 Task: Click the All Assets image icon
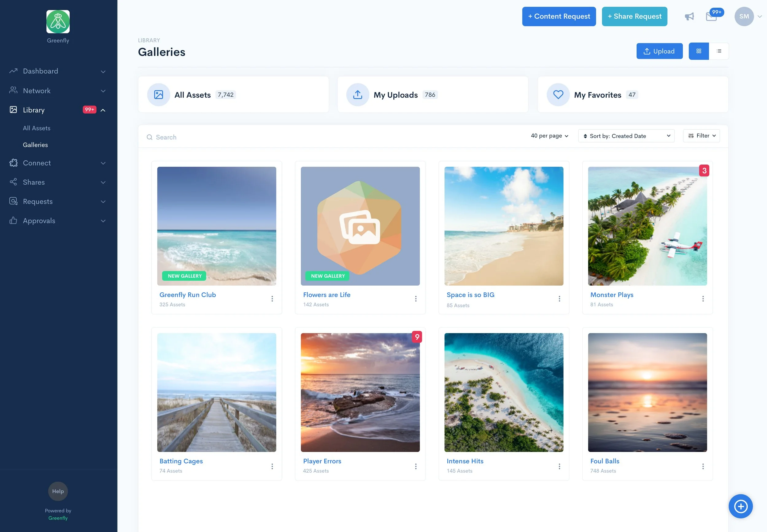click(x=159, y=95)
